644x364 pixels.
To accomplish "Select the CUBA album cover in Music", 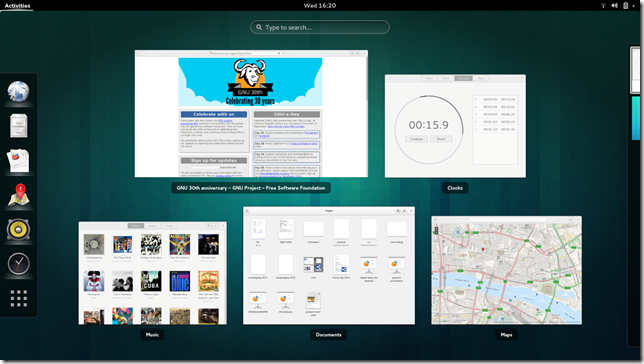I will click(x=151, y=281).
